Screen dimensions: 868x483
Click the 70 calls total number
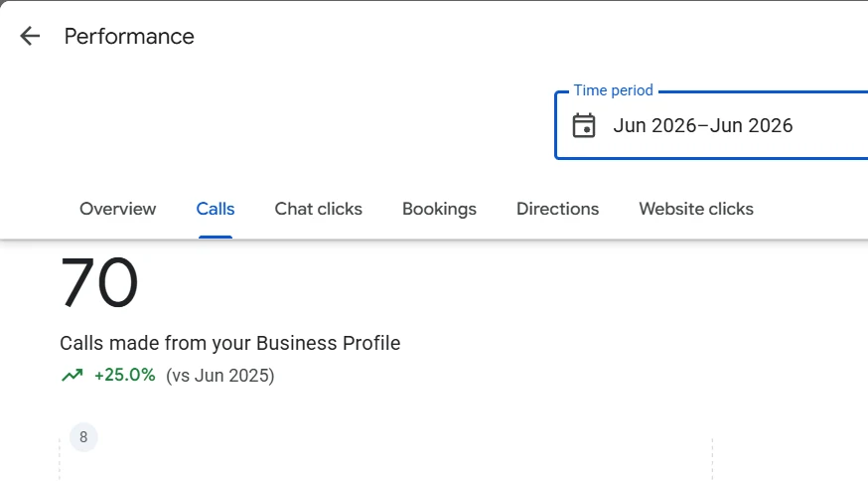[99, 282]
